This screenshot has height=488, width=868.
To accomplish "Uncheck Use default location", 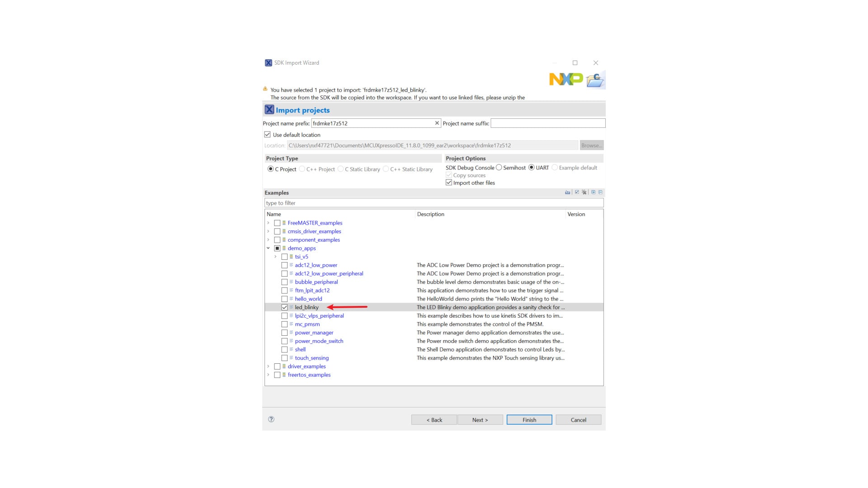I will click(x=268, y=135).
